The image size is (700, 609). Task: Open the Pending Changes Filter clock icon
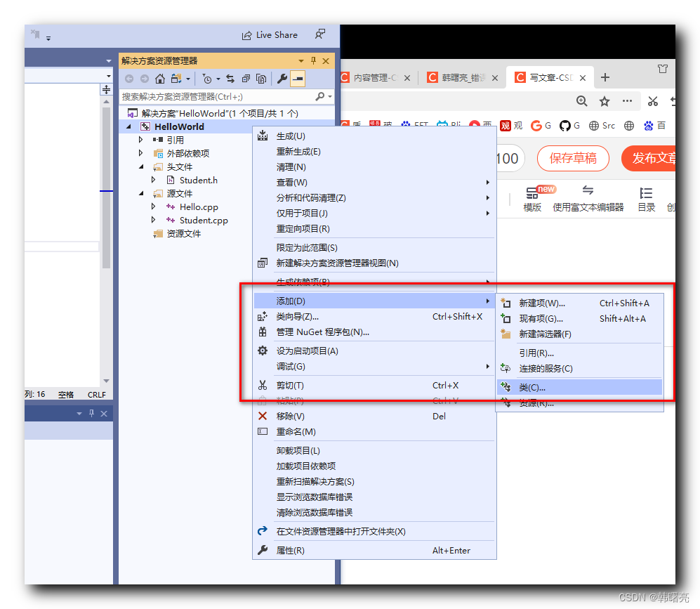207,79
